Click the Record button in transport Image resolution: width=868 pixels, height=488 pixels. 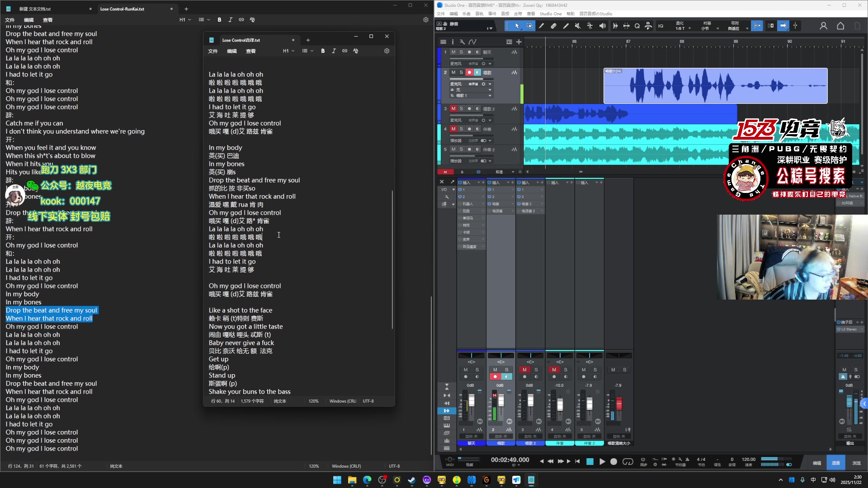(613, 462)
